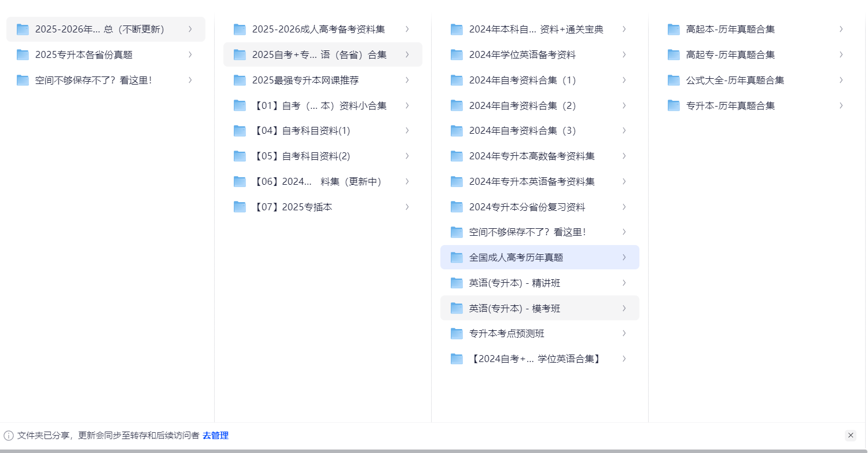Open folder name 【01】自考 资料小合集
This screenshot has width=868, height=453.
[x=319, y=105]
